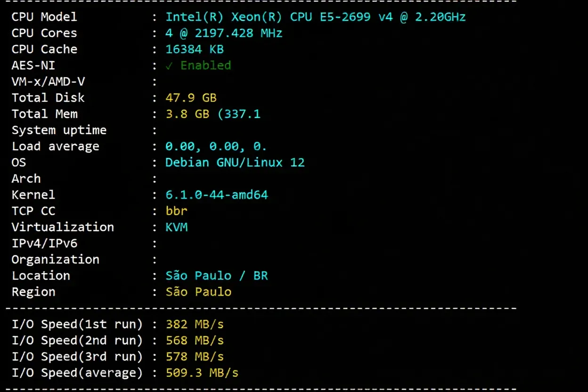Select the '6.1.0-44-amd64' kernel version
588x392 pixels.
tap(217, 195)
